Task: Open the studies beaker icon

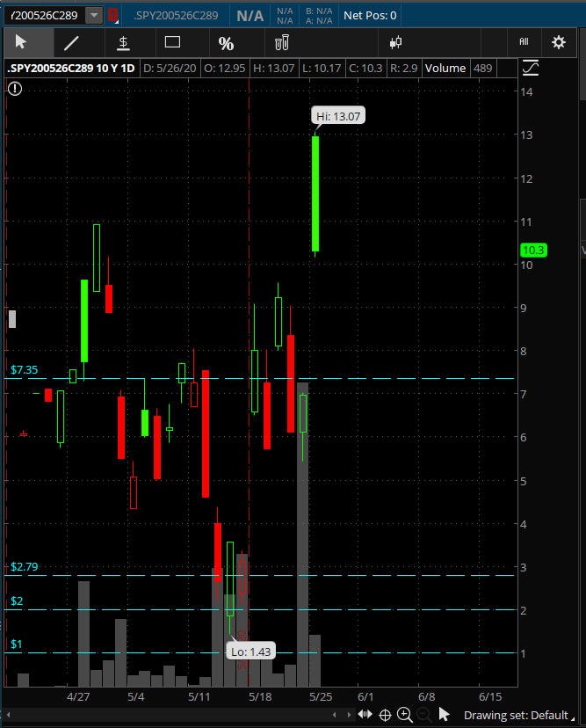Action: click(x=281, y=42)
